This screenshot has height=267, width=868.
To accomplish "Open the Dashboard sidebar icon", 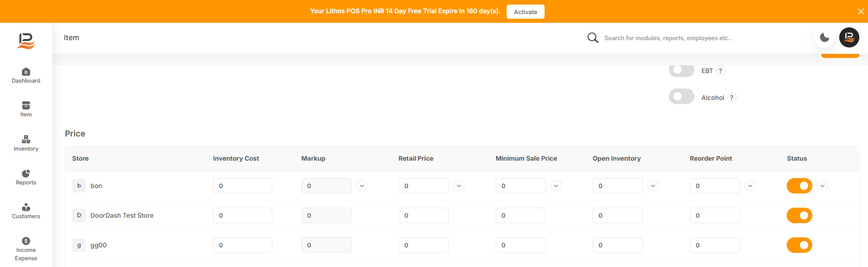I will [x=26, y=72].
